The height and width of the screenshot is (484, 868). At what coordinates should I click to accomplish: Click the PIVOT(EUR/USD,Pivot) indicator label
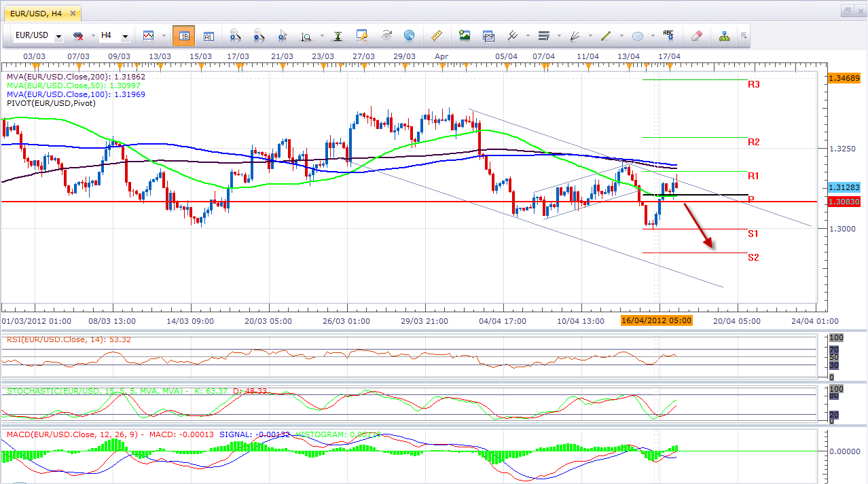tap(51, 103)
